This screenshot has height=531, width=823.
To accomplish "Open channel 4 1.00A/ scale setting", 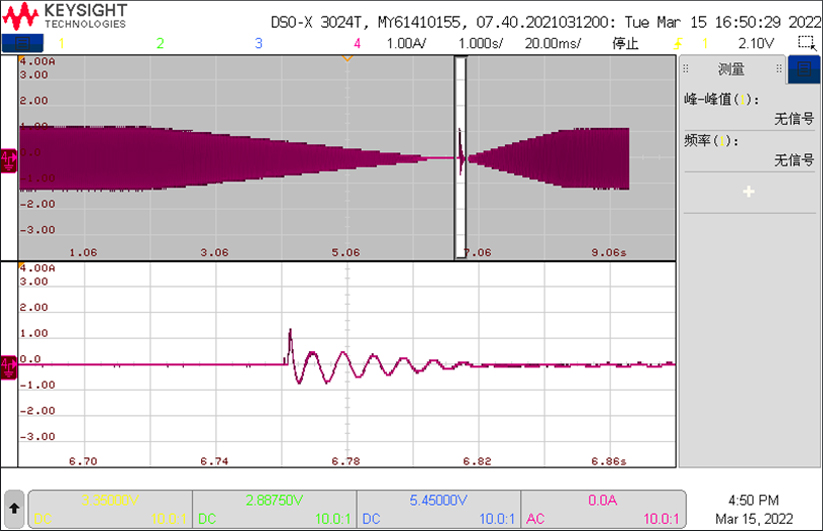I will click(x=405, y=43).
